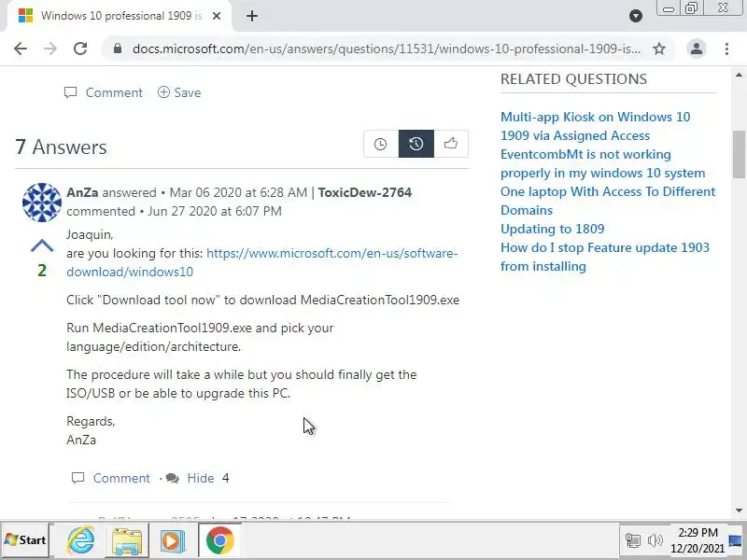Sort answers by newest history icon
Viewport: 747px width, 560px height.
[416, 144]
